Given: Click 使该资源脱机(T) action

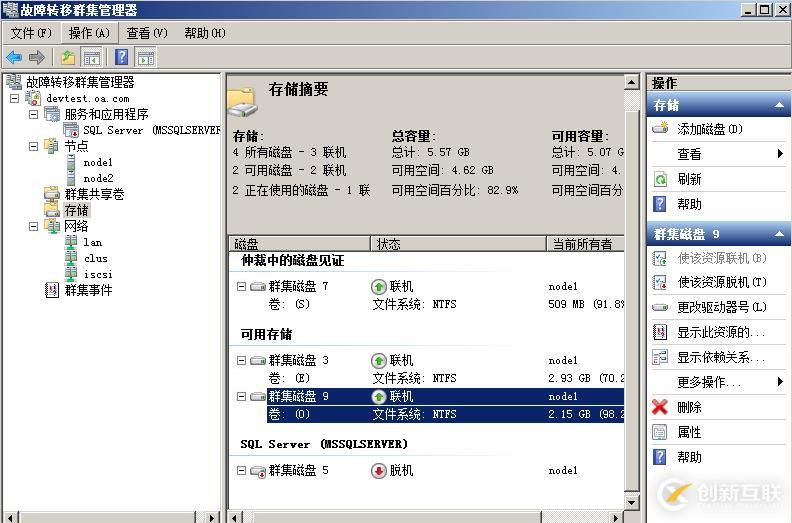Looking at the screenshot, I should [722, 282].
